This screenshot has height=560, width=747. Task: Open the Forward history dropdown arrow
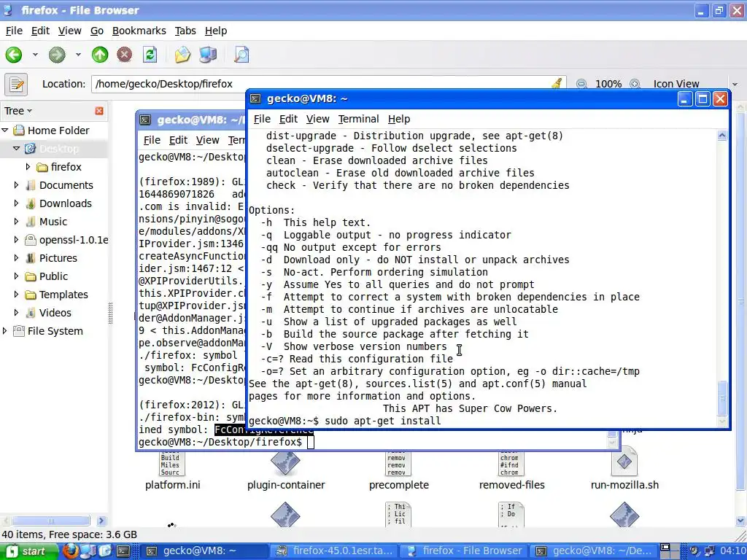point(78,55)
